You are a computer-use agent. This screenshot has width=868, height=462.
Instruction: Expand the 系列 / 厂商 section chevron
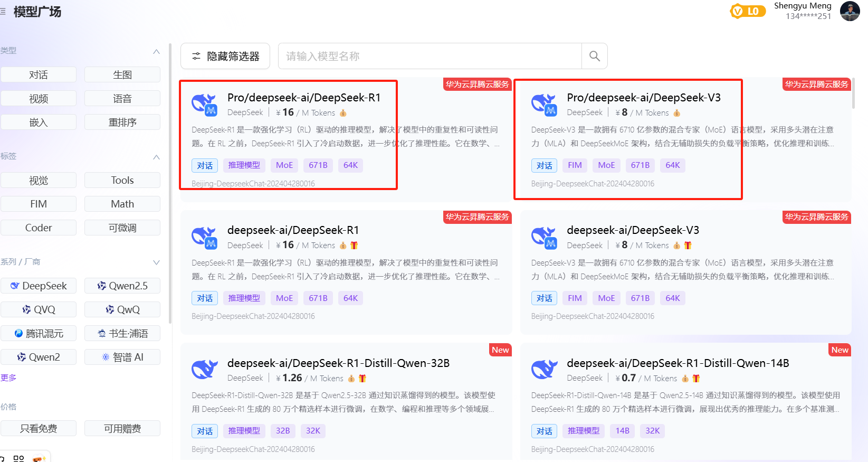pyautogui.click(x=156, y=262)
